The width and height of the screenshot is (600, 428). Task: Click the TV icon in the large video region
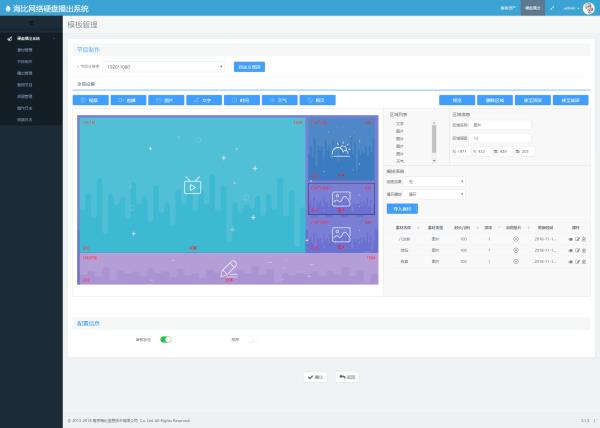coord(193,185)
